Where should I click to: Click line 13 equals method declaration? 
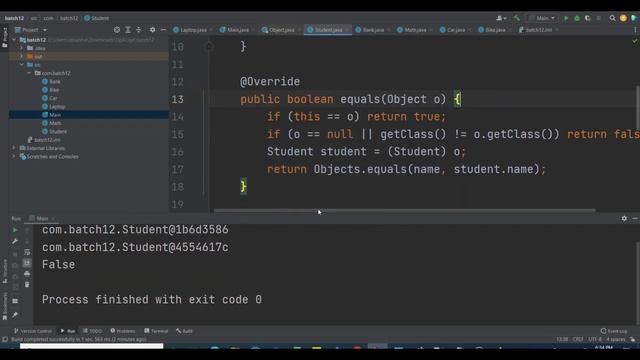(350, 99)
